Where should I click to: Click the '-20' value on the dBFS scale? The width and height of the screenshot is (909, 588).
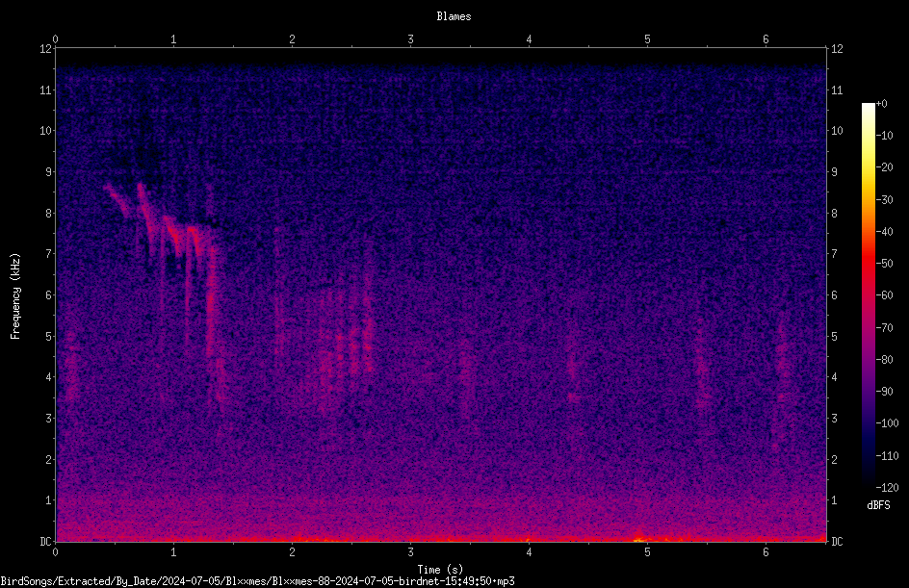coord(885,167)
